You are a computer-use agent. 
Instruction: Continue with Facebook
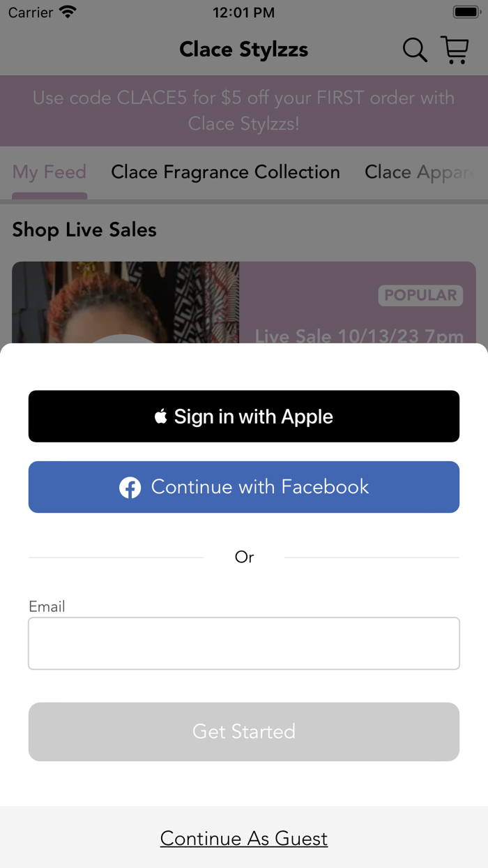pyautogui.click(x=244, y=487)
